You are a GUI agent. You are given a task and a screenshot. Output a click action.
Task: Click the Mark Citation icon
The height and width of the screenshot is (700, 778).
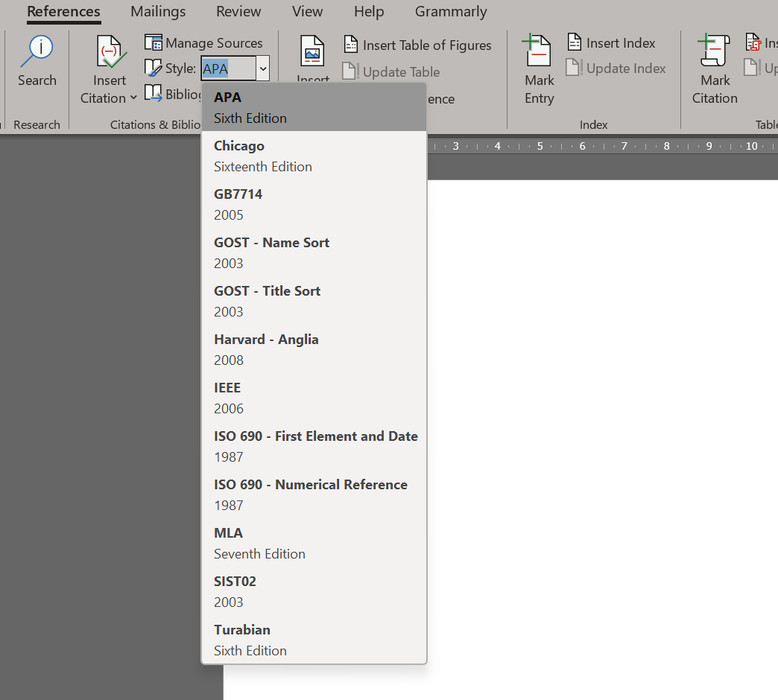click(x=714, y=51)
